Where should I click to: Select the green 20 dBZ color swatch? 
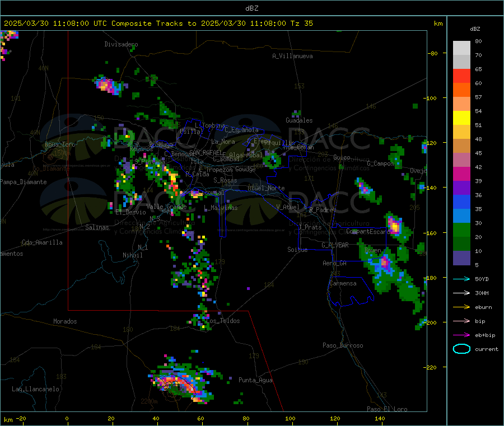[461, 230]
